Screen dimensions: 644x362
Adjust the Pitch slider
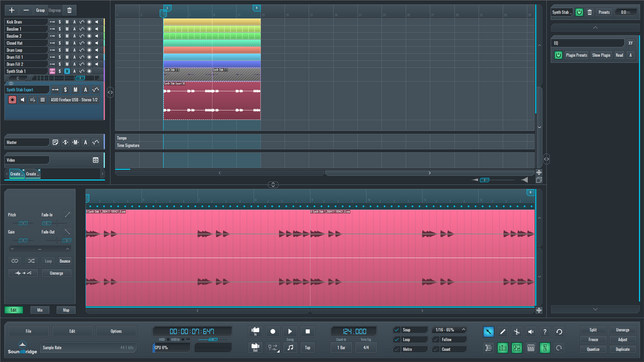[x=23, y=223]
